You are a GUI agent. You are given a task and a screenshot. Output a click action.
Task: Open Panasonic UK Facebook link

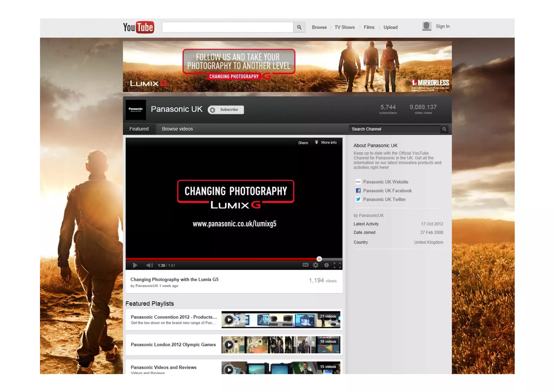pos(387,191)
